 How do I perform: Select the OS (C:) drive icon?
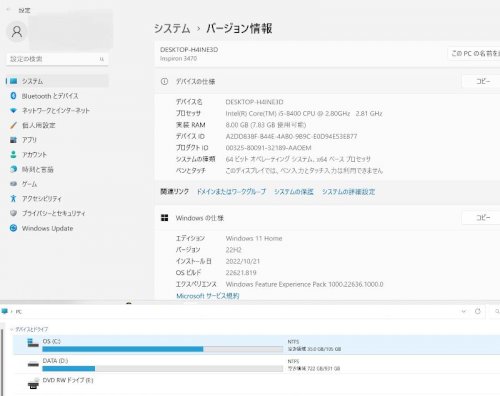pos(33,343)
